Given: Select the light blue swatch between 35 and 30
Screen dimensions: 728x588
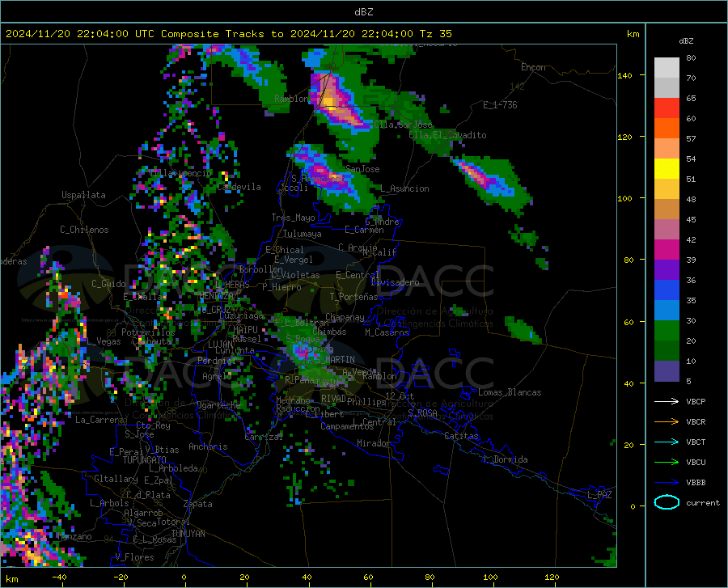Looking at the screenshot, I should point(667,311).
